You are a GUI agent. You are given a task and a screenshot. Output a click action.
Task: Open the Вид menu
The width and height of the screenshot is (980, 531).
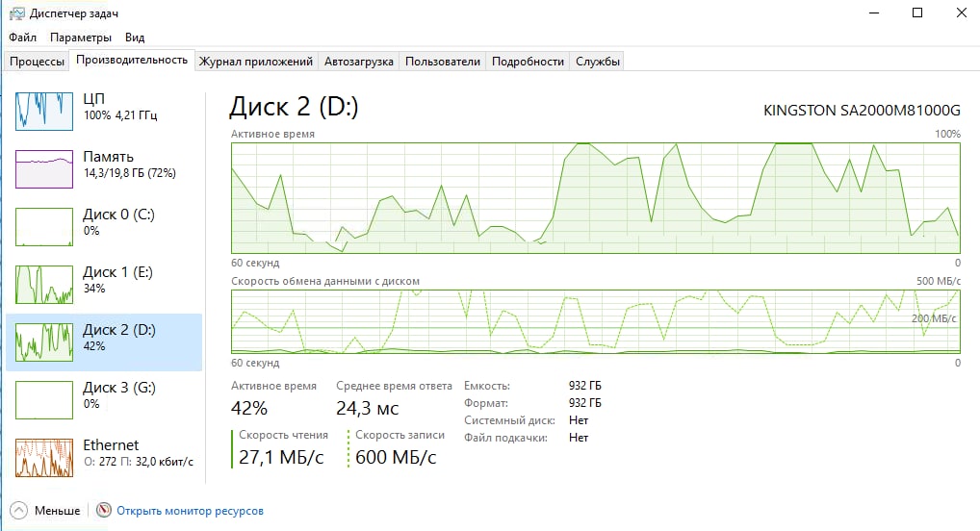(135, 38)
